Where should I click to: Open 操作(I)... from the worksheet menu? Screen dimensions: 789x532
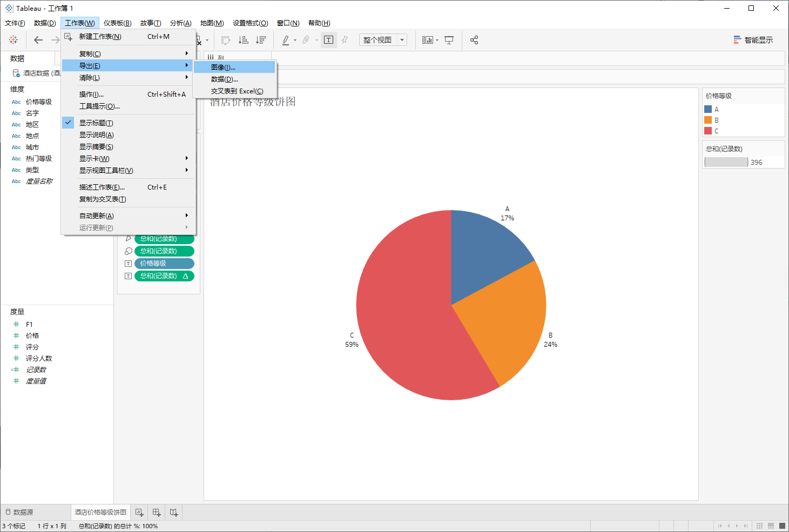tap(129, 95)
